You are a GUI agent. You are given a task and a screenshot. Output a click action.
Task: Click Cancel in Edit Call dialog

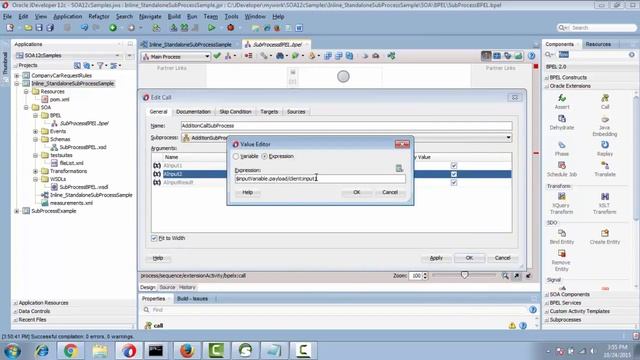[502, 258]
